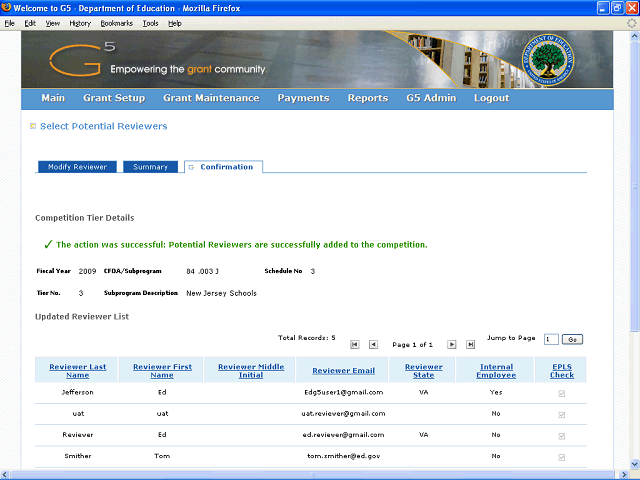The image size is (640, 480).
Task: Jump to the last page of results
Action: [471, 344]
